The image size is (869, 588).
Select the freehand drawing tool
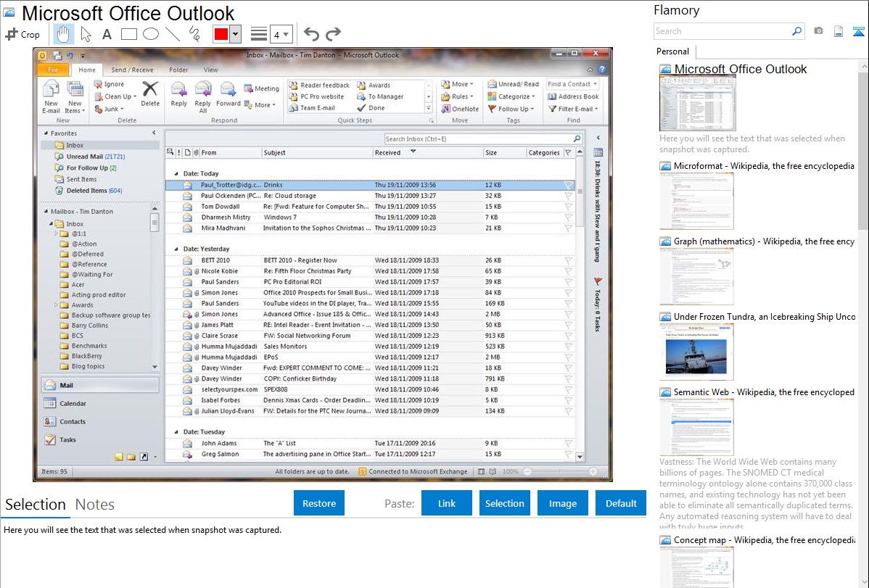(x=194, y=34)
